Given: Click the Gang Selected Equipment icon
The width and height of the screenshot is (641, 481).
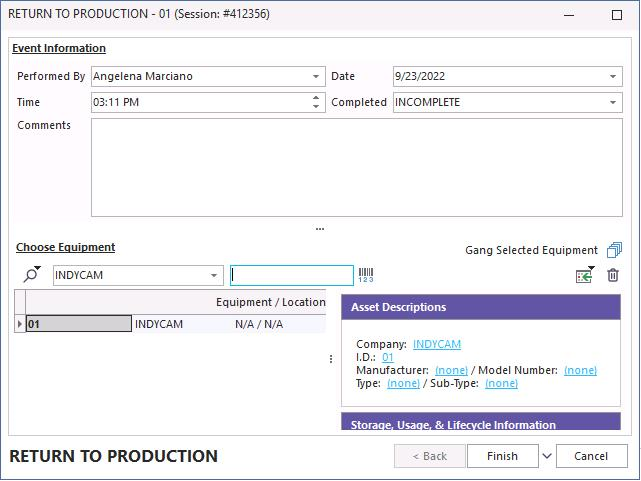Looking at the screenshot, I should tap(614, 250).
